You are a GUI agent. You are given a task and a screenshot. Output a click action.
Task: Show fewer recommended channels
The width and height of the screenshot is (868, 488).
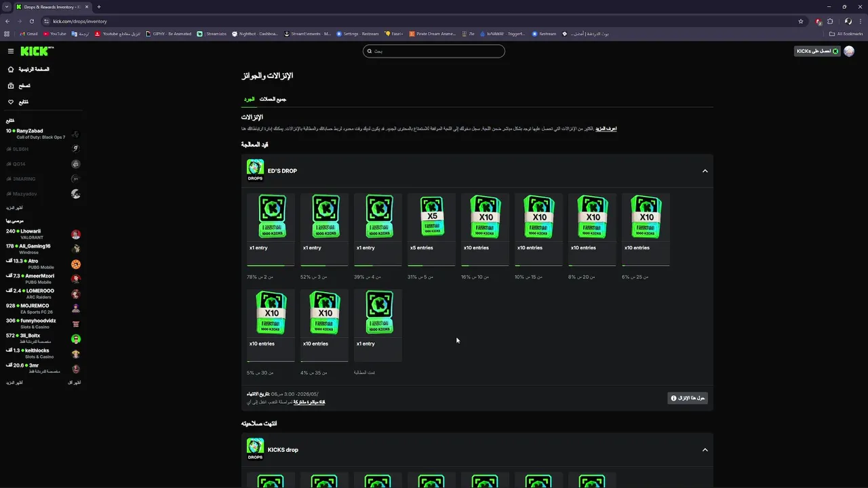pyautogui.click(x=74, y=383)
